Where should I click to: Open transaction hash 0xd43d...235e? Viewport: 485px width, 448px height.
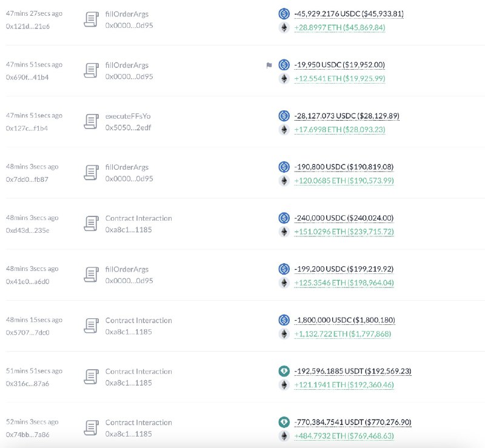[x=27, y=230]
